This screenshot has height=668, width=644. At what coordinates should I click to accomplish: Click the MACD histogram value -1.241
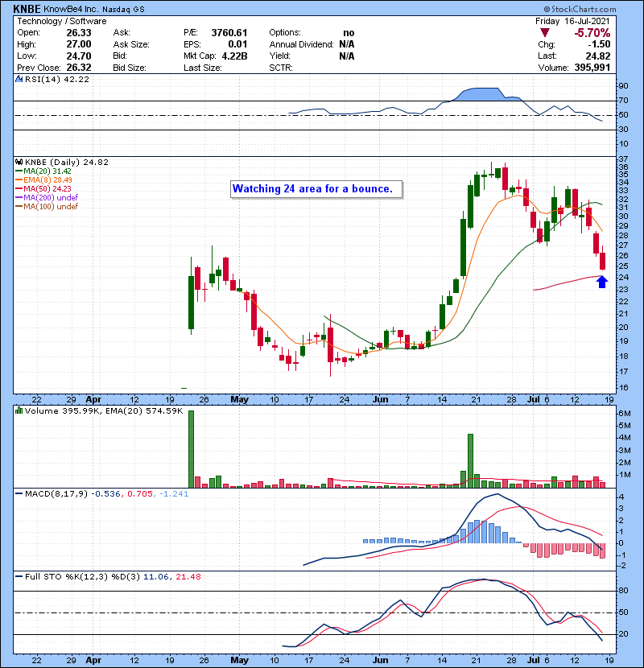point(174,494)
